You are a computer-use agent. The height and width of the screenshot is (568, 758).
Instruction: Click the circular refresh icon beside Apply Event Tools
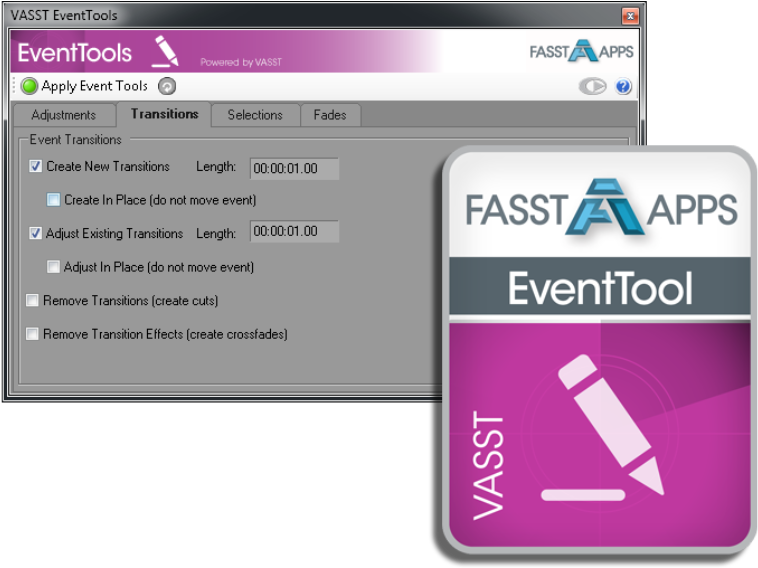tap(167, 87)
